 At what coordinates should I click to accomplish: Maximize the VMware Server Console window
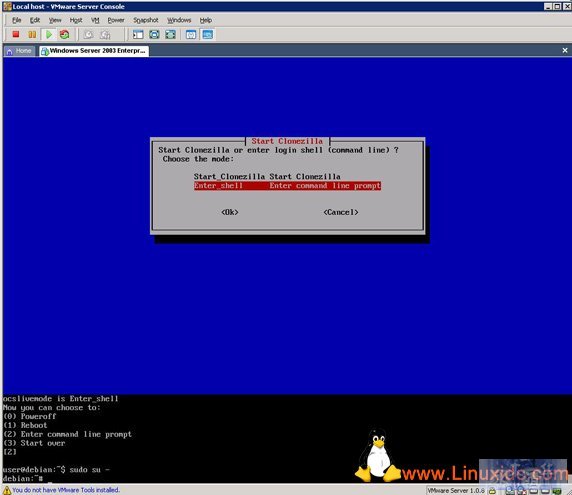point(557,6)
